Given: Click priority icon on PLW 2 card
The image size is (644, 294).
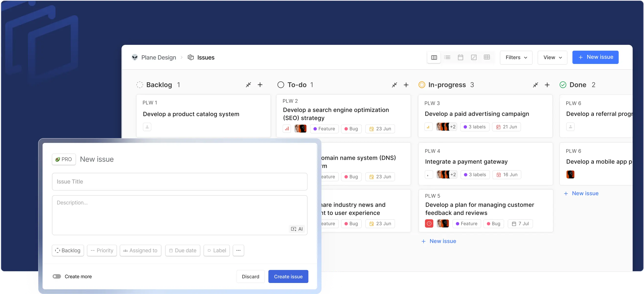Looking at the screenshot, I should [287, 129].
